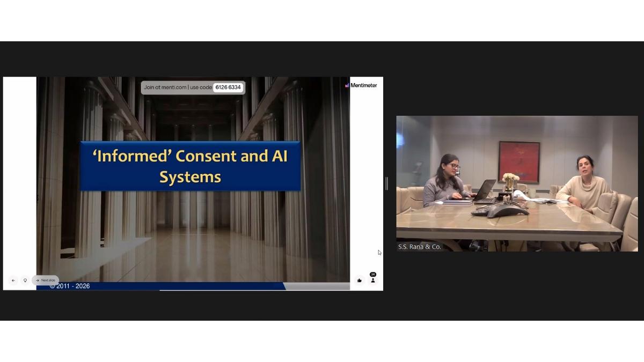The width and height of the screenshot is (644, 362).
Task: Advance with the Next slide button
Action: point(45,280)
